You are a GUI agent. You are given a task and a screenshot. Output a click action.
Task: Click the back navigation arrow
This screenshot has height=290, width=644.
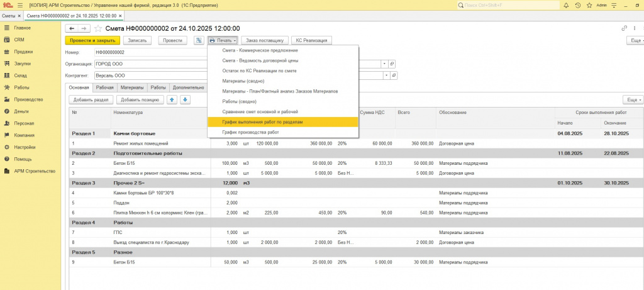pyautogui.click(x=72, y=28)
